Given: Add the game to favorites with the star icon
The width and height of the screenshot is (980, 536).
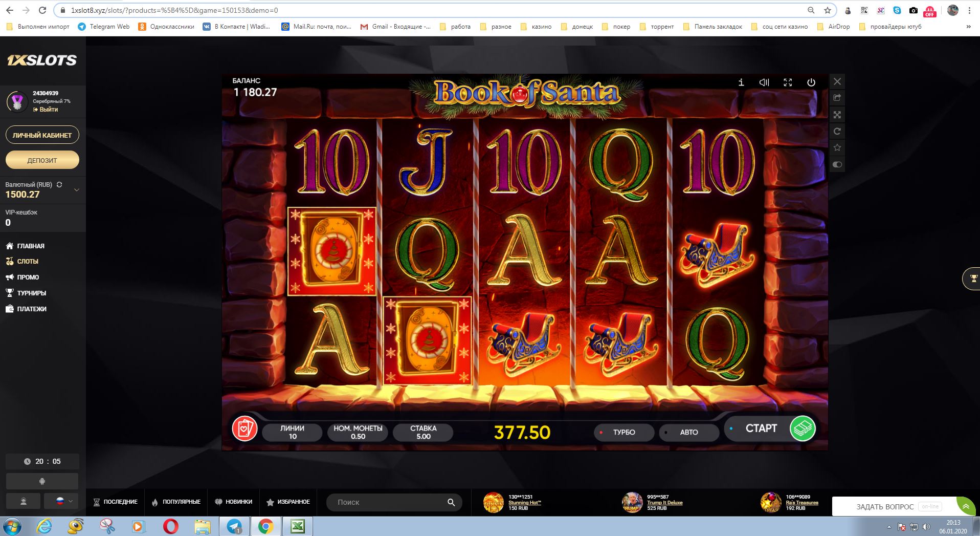Looking at the screenshot, I should pyautogui.click(x=837, y=148).
